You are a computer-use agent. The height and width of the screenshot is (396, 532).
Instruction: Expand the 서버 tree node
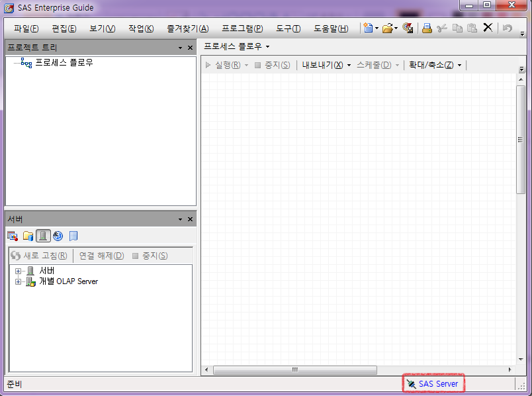coord(18,271)
